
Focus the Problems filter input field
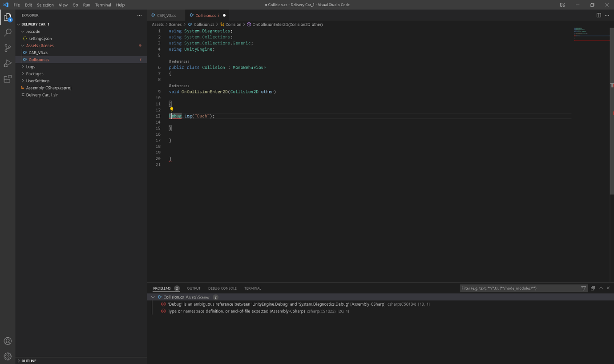click(520, 288)
